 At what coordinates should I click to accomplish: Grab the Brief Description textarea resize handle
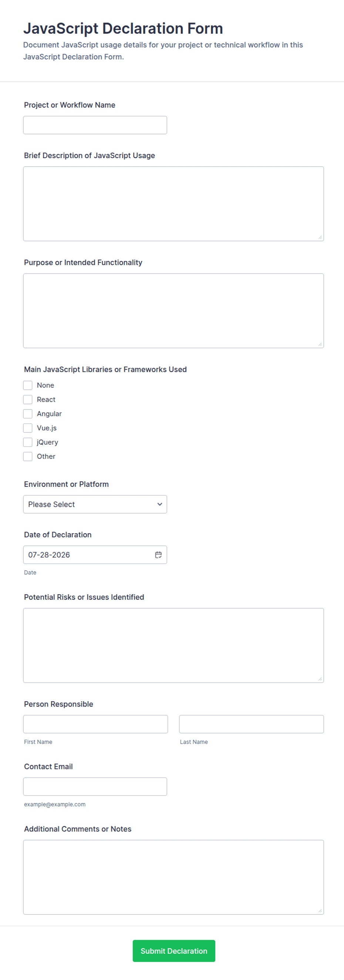coord(320,237)
